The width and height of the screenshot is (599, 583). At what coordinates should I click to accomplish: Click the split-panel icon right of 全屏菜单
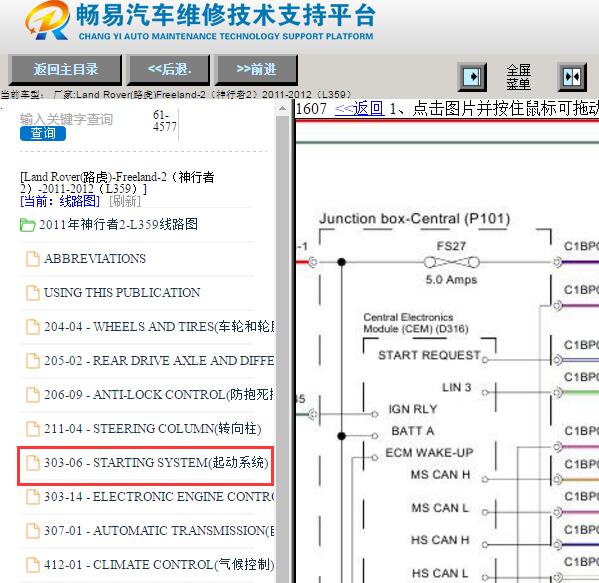pyautogui.click(x=572, y=77)
